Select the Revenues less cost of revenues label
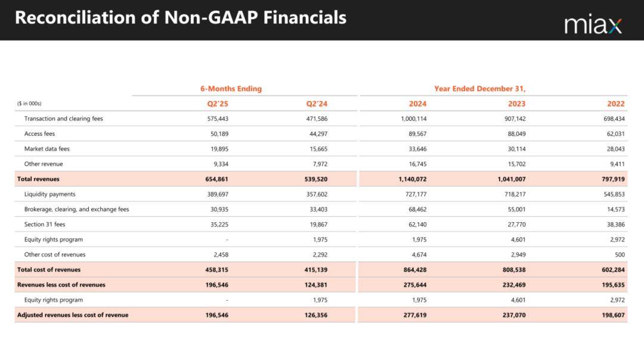The height and width of the screenshot is (343, 644). coord(61,285)
